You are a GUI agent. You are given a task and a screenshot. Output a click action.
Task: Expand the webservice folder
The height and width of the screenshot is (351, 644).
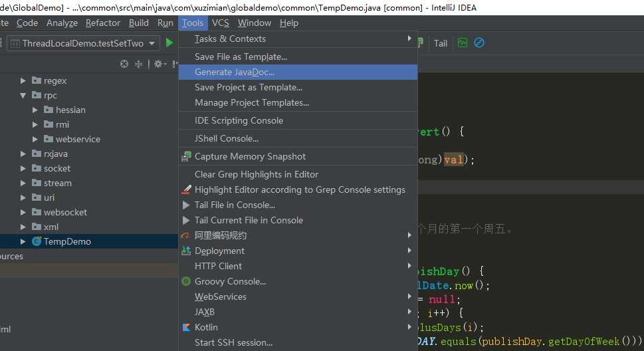35,140
